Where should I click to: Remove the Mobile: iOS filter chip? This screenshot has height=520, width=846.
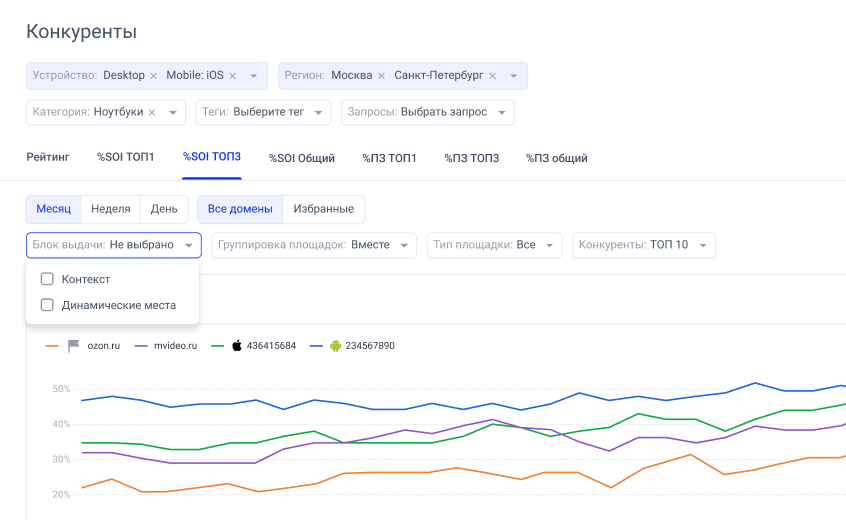point(233,76)
